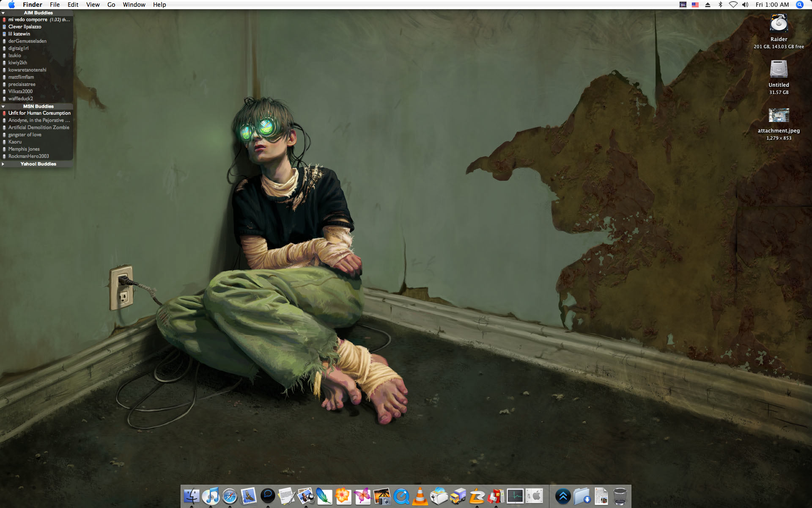This screenshot has width=812, height=508.
Task: Open the Help menu
Action: [159, 5]
